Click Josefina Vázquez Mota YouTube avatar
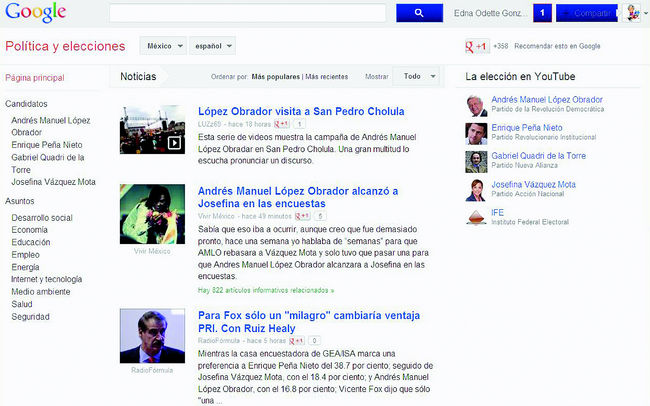 [476, 189]
